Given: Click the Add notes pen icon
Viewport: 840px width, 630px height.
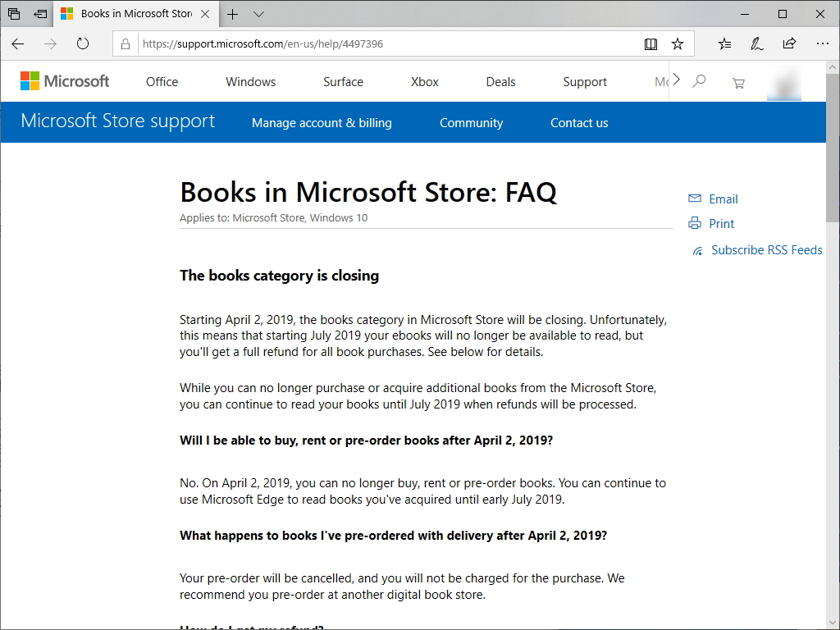Looking at the screenshot, I should coord(757,44).
